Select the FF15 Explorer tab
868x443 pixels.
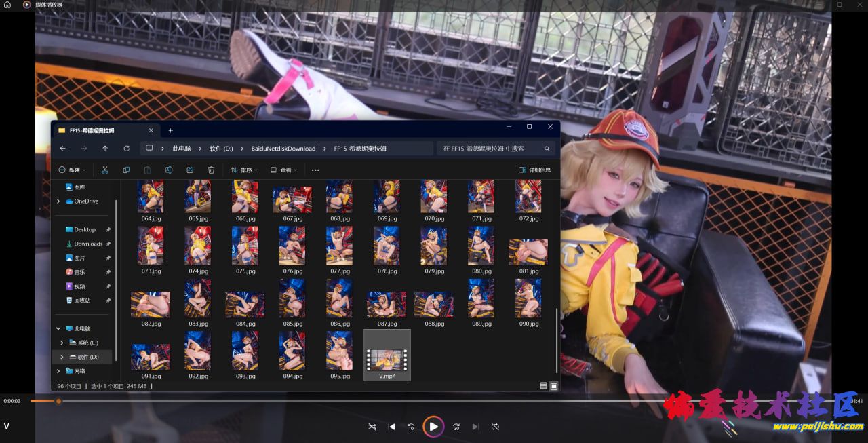[x=102, y=130]
